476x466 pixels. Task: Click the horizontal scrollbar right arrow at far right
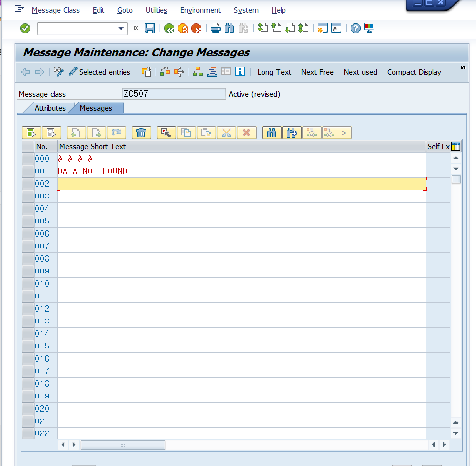(x=444, y=445)
